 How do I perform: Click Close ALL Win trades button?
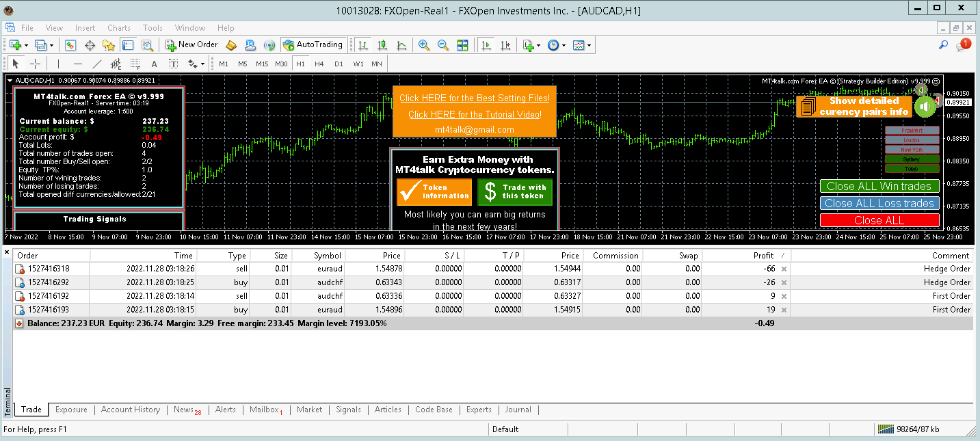879,186
